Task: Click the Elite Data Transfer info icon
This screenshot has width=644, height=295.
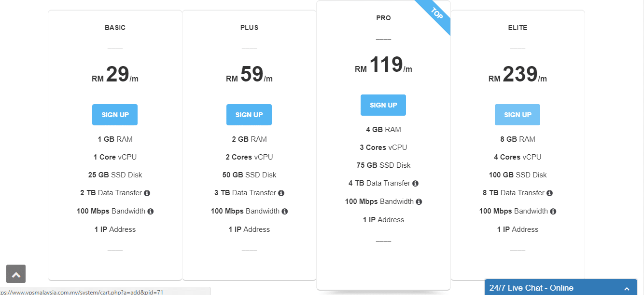Action: [549, 192]
